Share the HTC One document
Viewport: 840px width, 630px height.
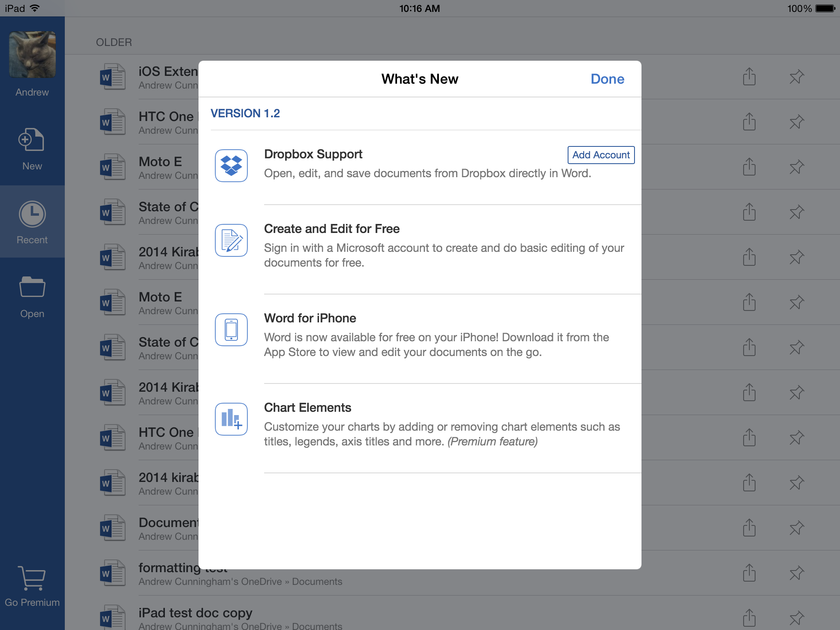750,122
